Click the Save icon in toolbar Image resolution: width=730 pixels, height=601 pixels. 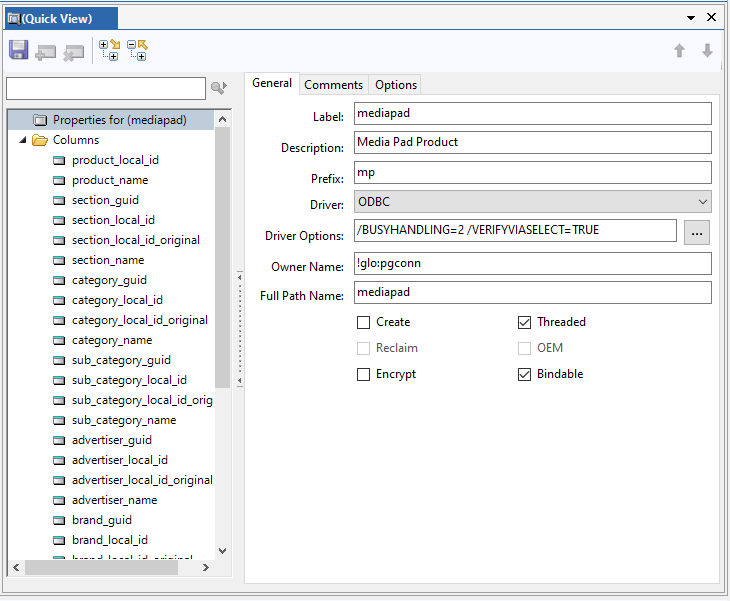pyautogui.click(x=18, y=51)
